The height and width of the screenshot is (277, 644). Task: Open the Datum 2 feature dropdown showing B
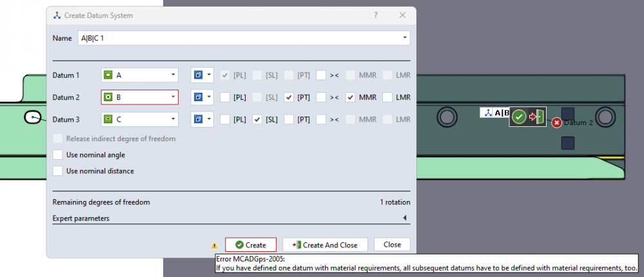(x=140, y=97)
